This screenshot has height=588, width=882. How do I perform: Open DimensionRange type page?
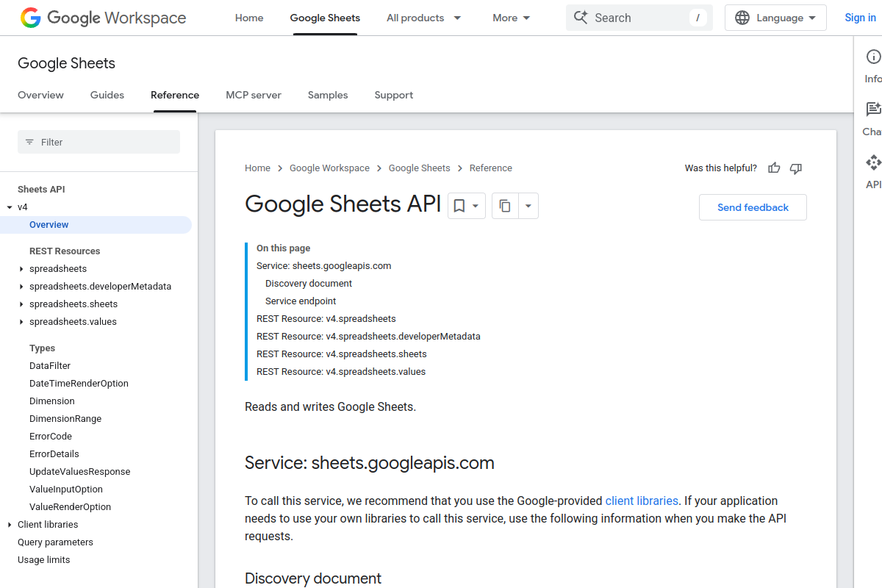click(65, 419)
